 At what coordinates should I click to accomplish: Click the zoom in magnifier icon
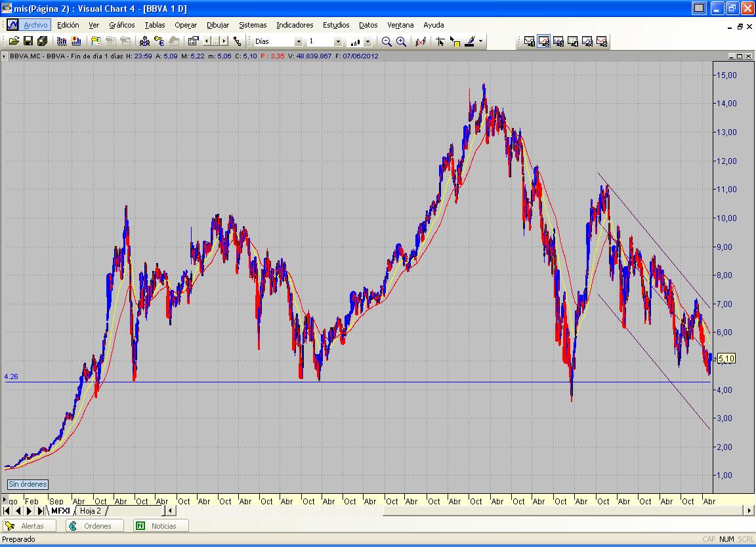point(401,41)
